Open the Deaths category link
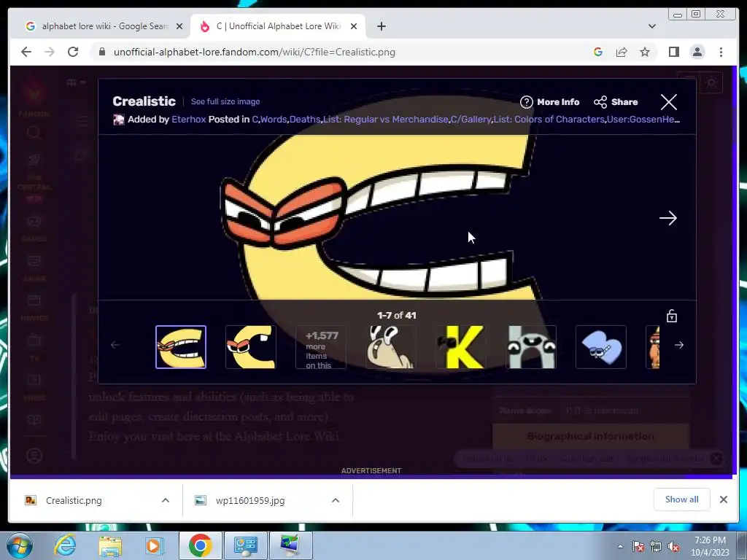This screenshot has width=747, height=560. tap(305, 119)
